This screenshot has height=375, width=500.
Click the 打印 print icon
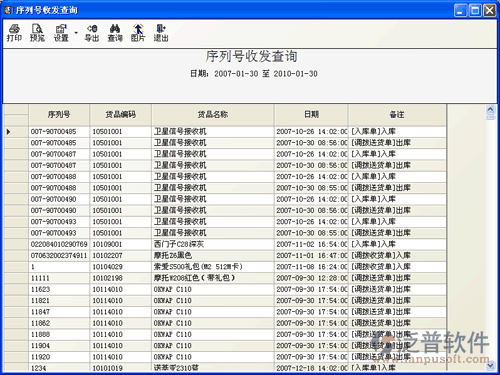pyautogui.click(x=14, y=33)
